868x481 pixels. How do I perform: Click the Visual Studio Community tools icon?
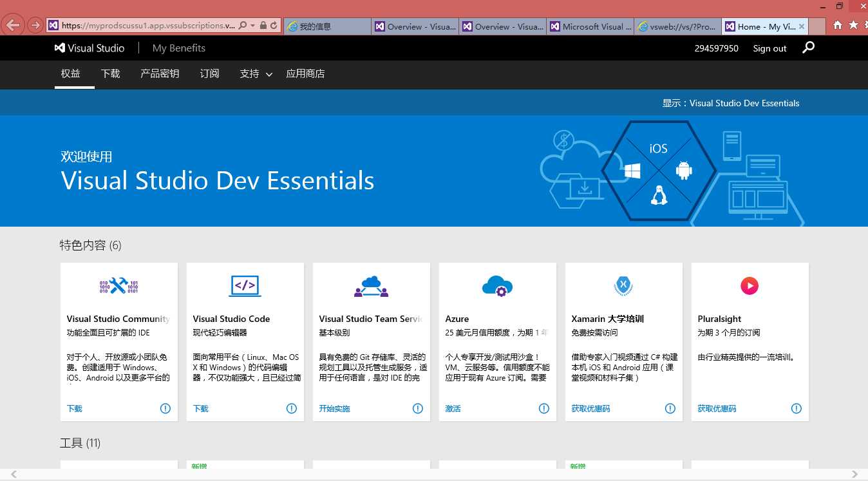(118, 285)
